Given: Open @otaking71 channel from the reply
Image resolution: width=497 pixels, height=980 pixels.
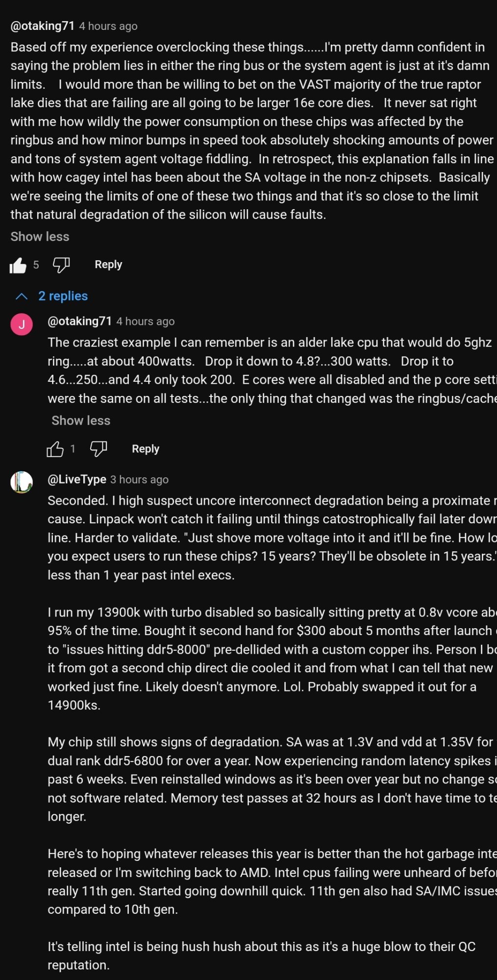Looking at the screenshot, I should [79, 321].
